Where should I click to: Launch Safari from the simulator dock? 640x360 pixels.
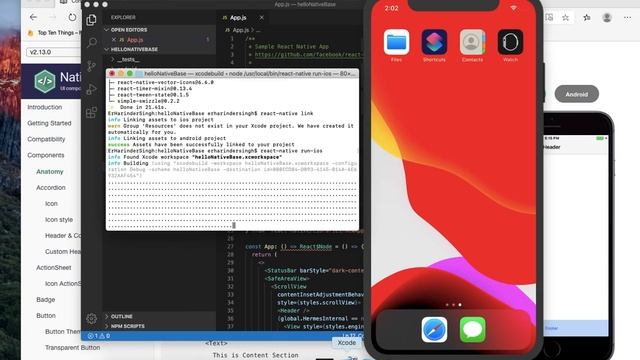[434, 329]
